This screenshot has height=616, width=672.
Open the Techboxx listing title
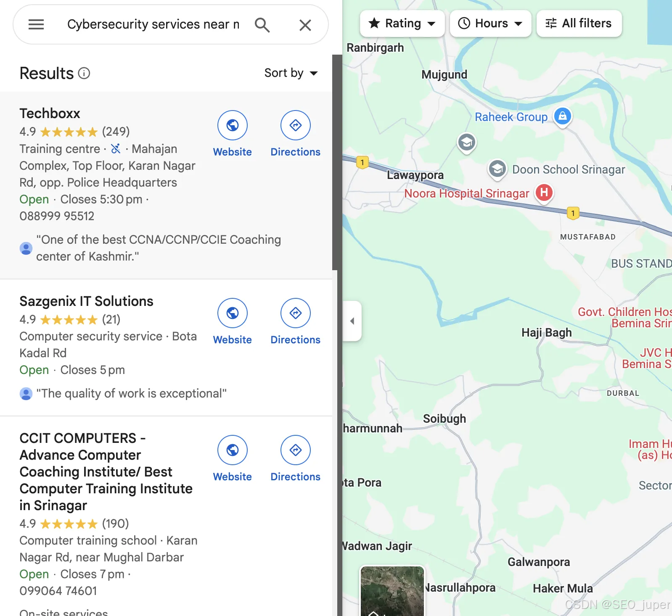(50, 113)
